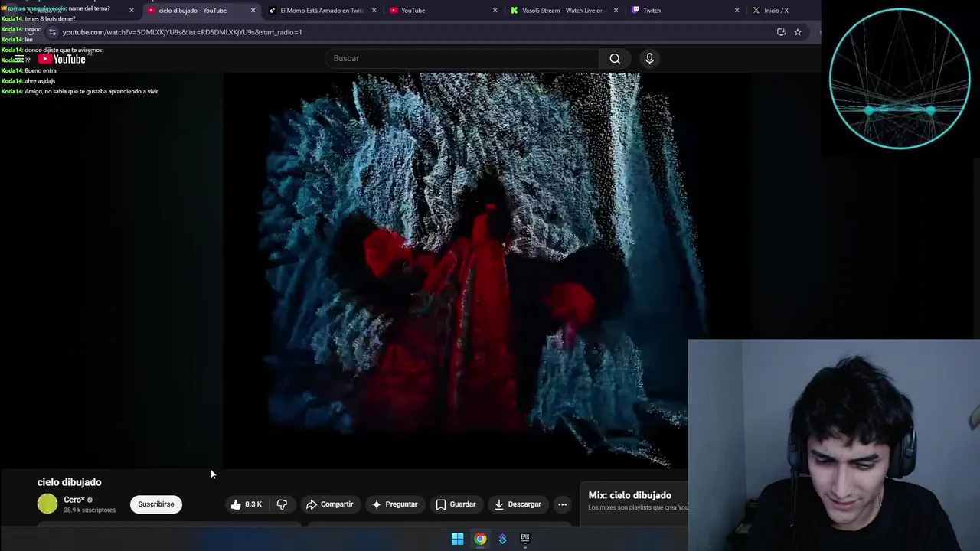
Task: Click the install app icon in address bar
Action: click(781, 32)
